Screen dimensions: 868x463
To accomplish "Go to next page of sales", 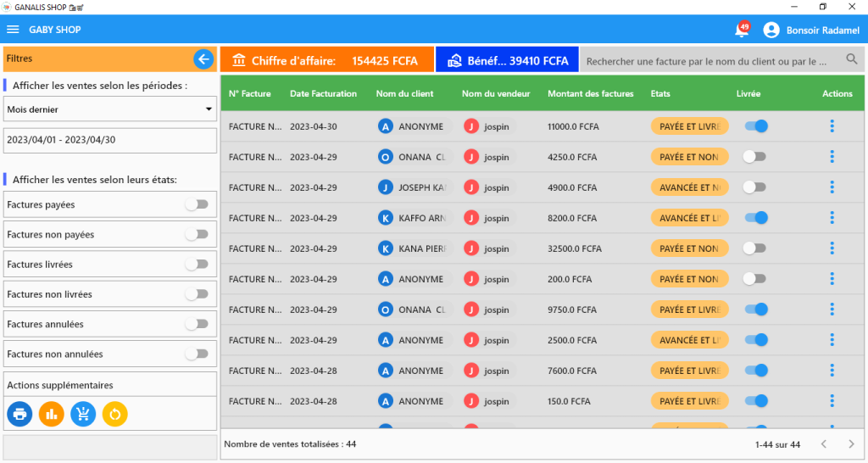I will click(x=851, y=444).
